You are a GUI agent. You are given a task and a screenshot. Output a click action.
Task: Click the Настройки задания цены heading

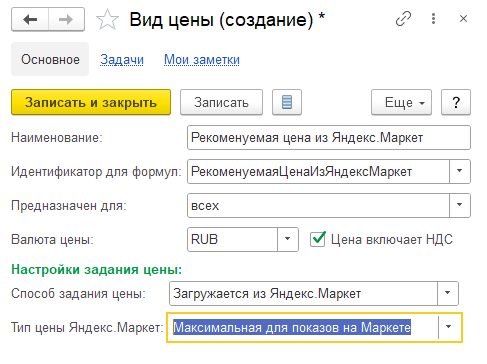pyautogui.click(x=97, y=269)
